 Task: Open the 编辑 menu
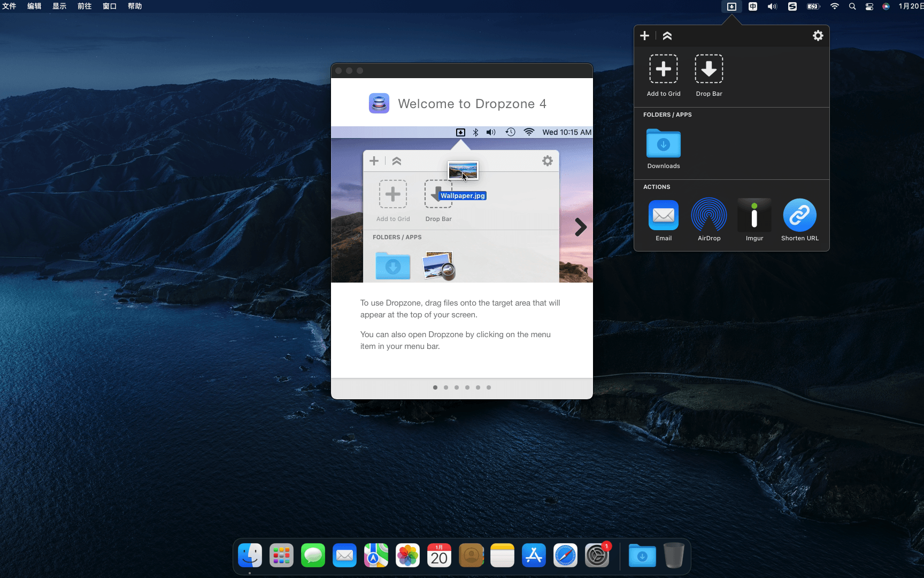pos(34,6)
